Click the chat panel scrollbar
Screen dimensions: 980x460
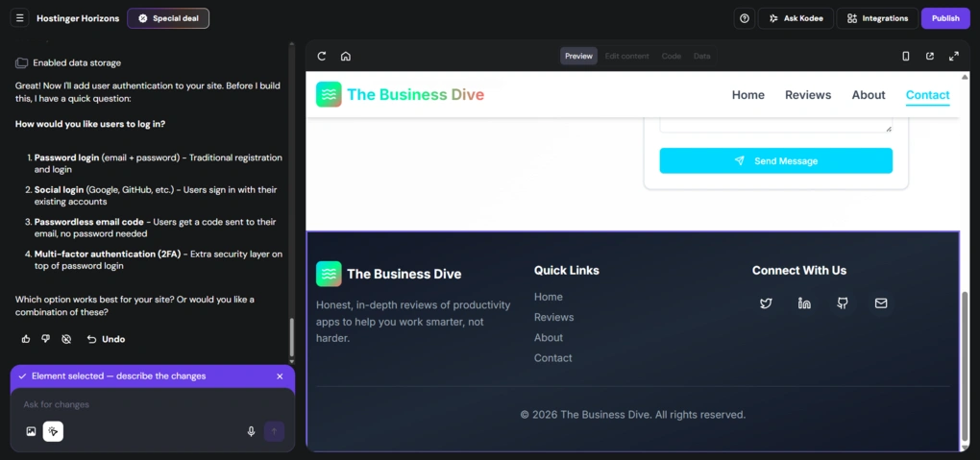291,337
